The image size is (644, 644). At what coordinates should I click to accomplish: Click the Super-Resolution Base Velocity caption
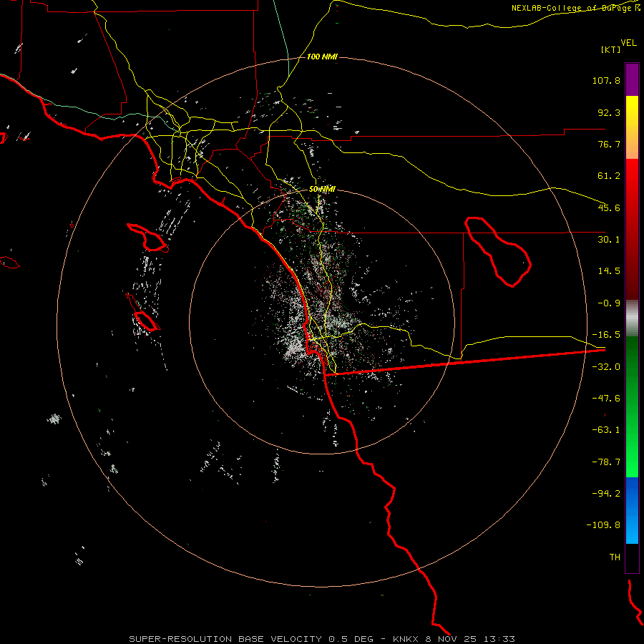[322, 639]
